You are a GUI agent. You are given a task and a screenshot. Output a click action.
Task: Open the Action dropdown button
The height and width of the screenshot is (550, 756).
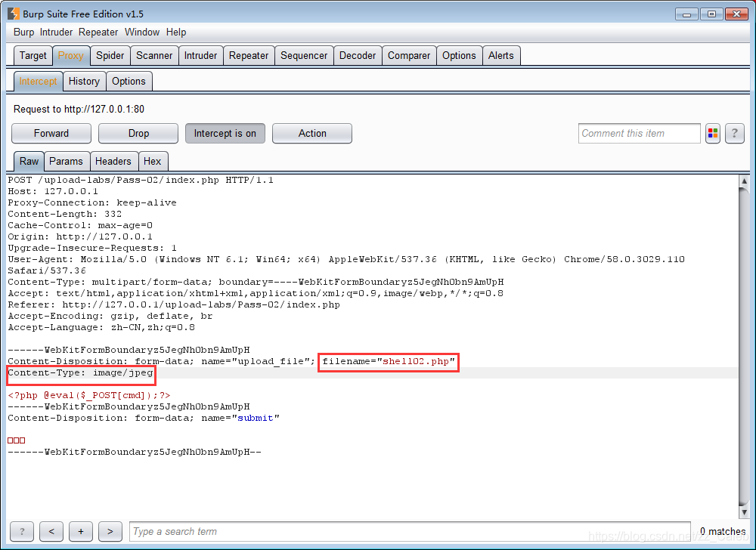point(312,134)
